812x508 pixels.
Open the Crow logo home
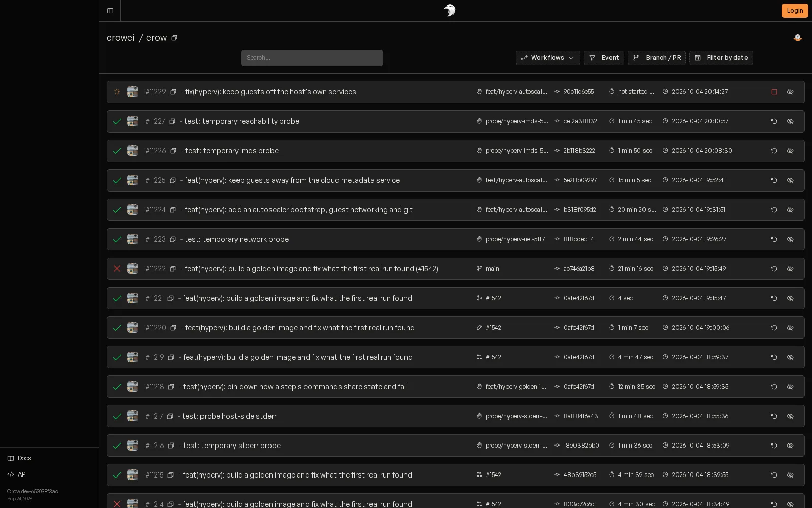(449, 10)
